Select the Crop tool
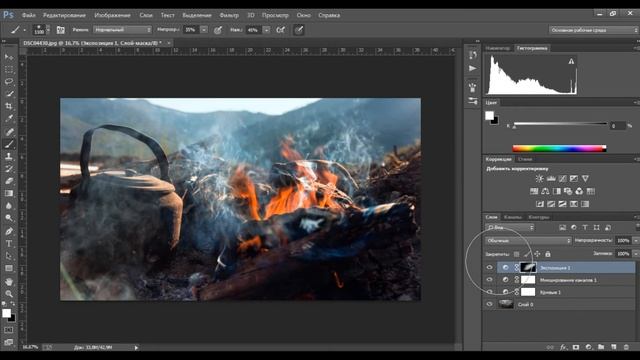640x360 pixels. pyautogui.click(x=9, y=106)
